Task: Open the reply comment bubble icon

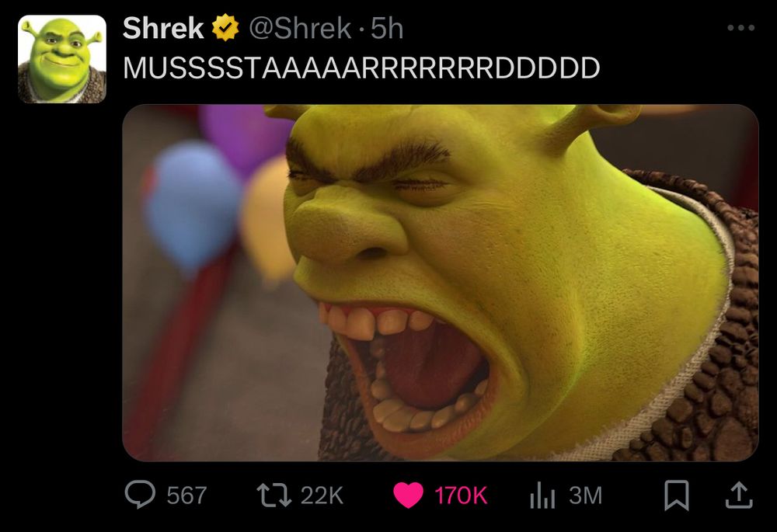Action: pos(140,495)
